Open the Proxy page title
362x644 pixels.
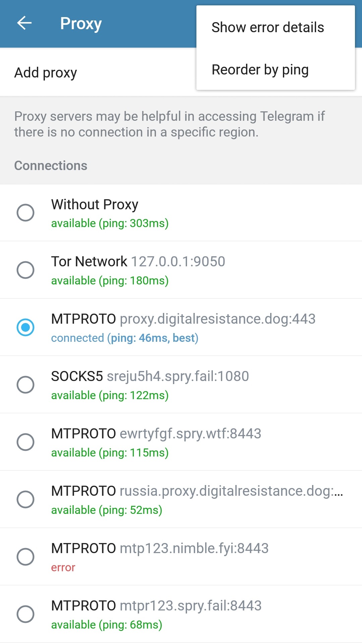(81, 23)
